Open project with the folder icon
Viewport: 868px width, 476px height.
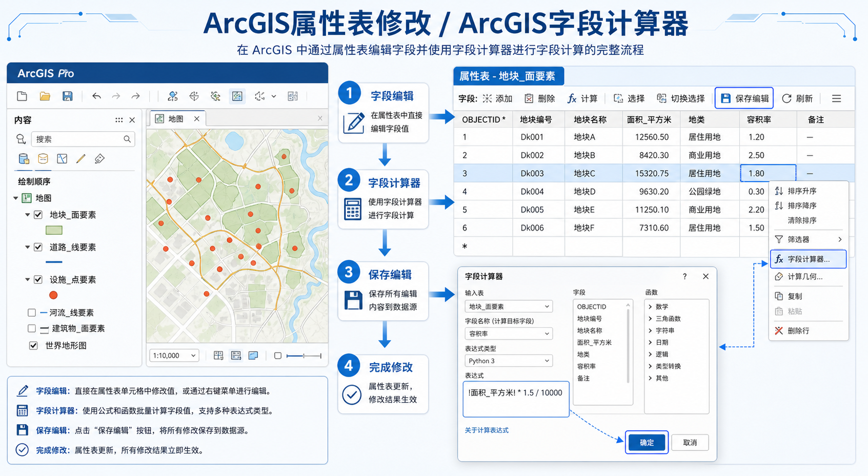click(x=45, y=96)
